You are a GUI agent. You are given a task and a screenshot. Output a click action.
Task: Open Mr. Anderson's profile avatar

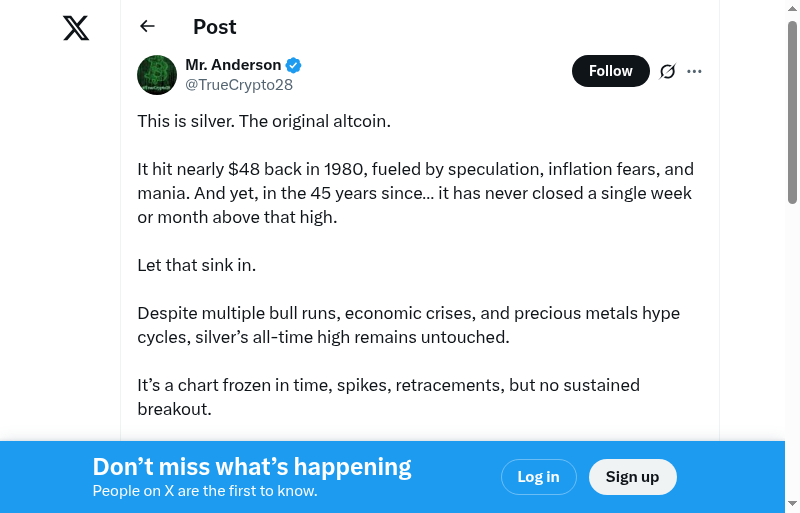click(x=157, y=75)
